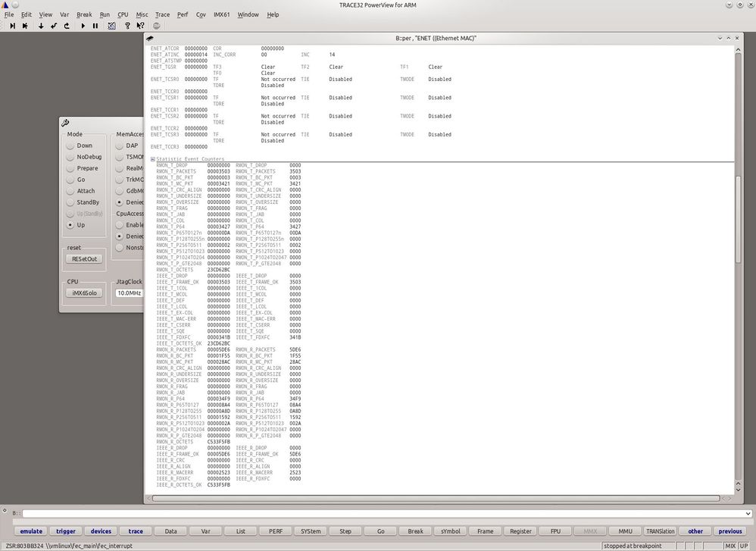This screenshot has width=756, height=551.
Task: Click the down-arrow Next toolbar icon
Action: pos(41,26)
